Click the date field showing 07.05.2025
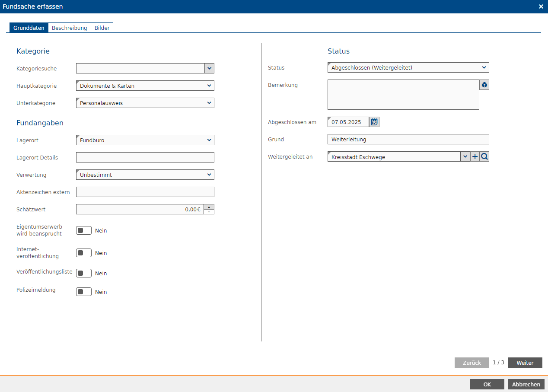The image size is (548, 392). (x=348, y=122)
